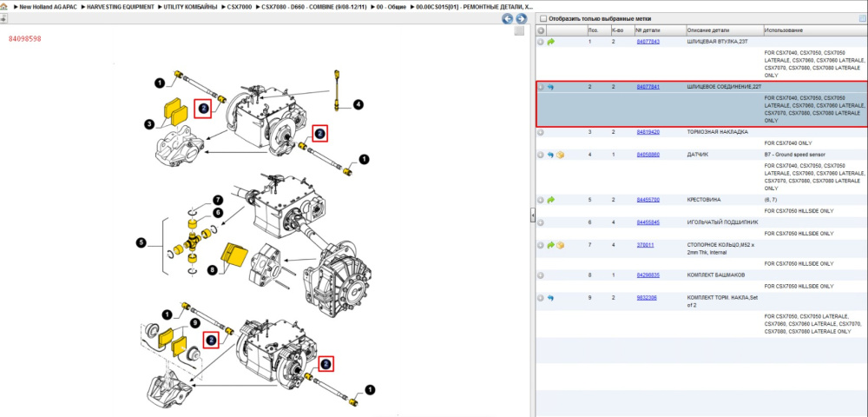The width and height of the screenshot is (868, 417).
Task: Open part number link 84058860
Action: point(648,155)
